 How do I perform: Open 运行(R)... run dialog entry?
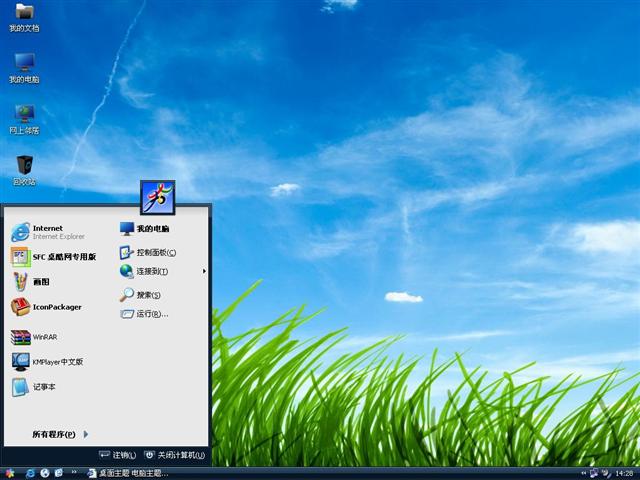coord(144,314)
